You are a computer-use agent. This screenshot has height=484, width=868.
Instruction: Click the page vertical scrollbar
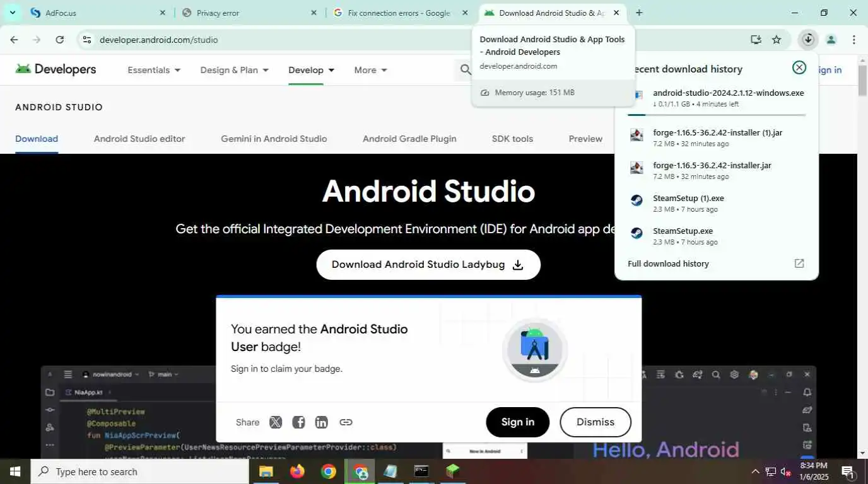click(862, 79)
